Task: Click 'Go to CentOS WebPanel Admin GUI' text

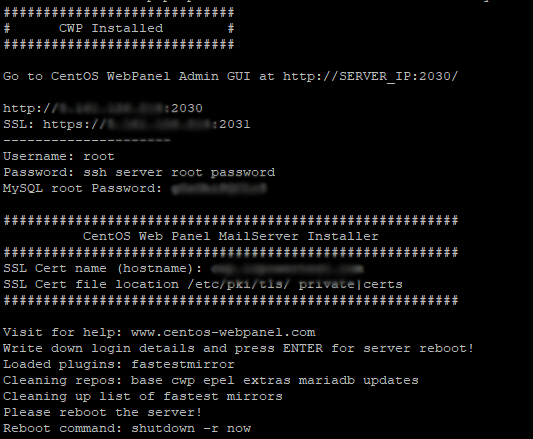Action: [x=127, y=77]
